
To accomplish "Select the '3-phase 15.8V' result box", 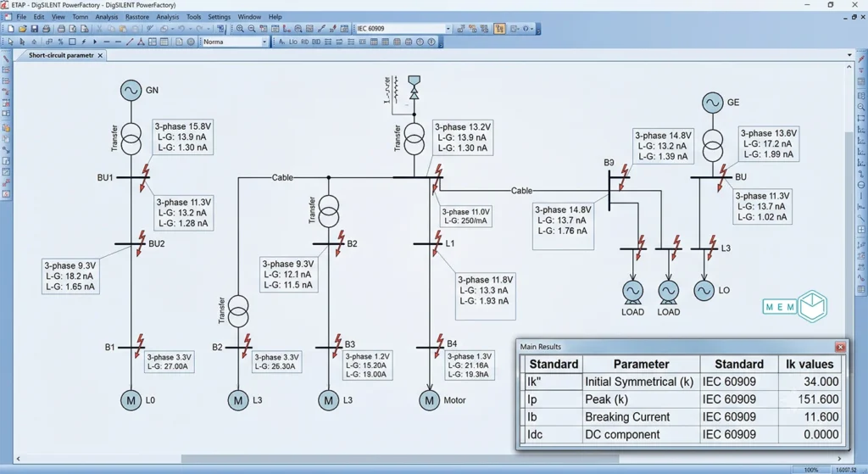I will [182, 137].
